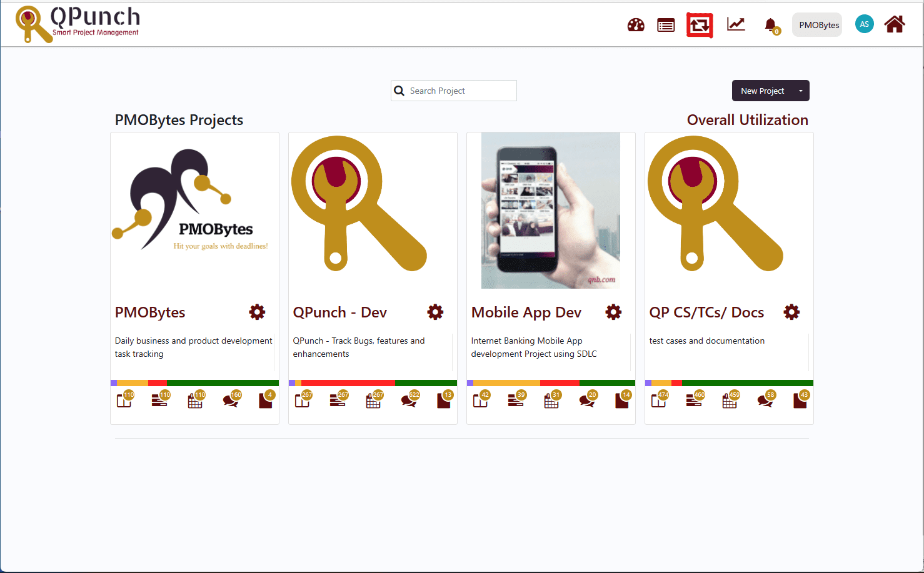Image resolution: width=924 pixels, height=573 pixels.
Task: Open Mobile App Dev notes icon, 14 badge
Action: point(623,400)
